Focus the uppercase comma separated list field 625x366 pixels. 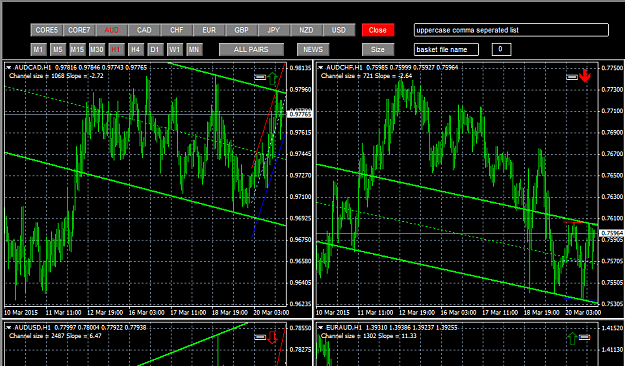tap(511, 30)
